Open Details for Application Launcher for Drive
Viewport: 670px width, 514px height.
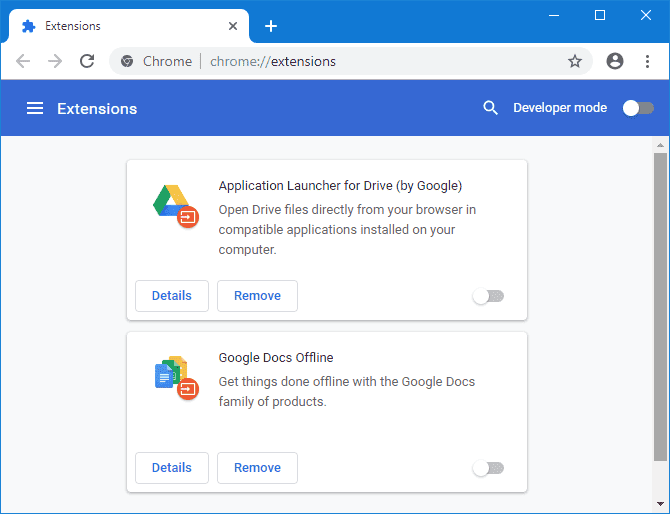click(172, 296)
